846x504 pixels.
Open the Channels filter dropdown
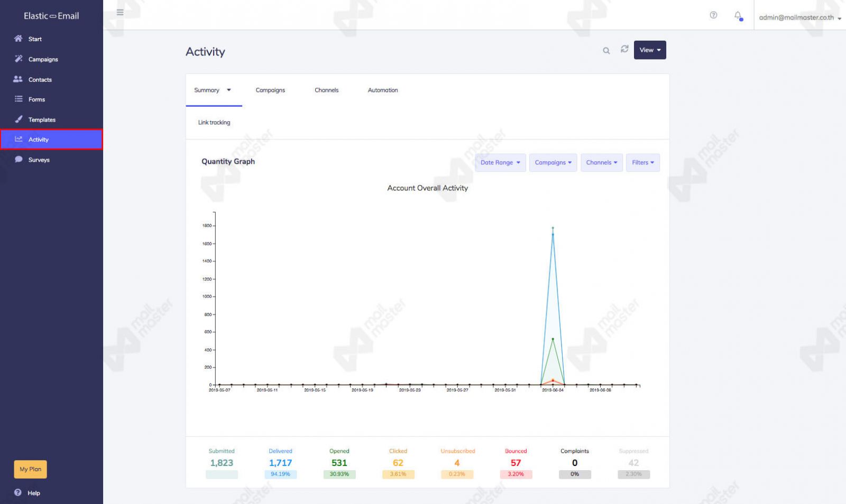(602, 163)
